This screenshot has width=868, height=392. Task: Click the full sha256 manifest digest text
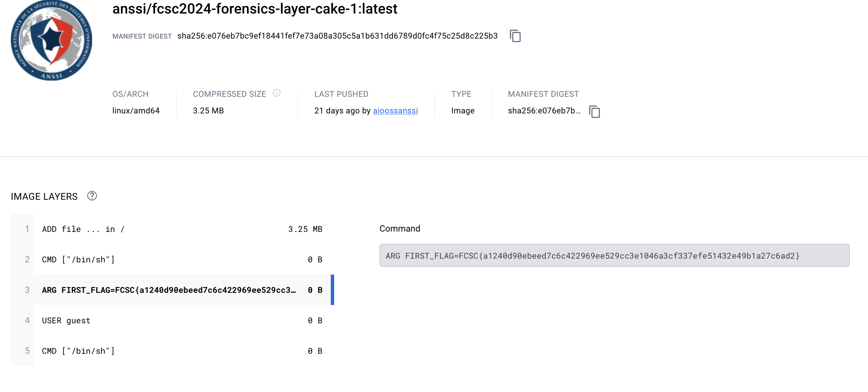[x=337, y=36]
